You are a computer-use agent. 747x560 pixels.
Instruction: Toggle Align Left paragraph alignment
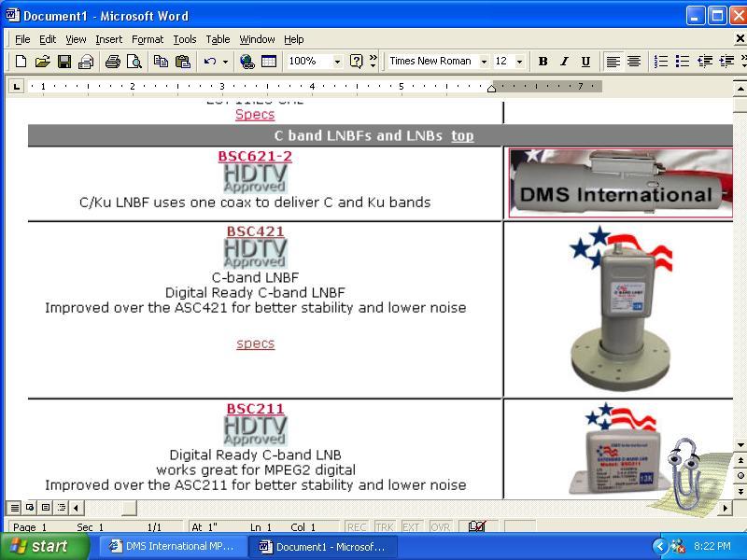point(613,62)
